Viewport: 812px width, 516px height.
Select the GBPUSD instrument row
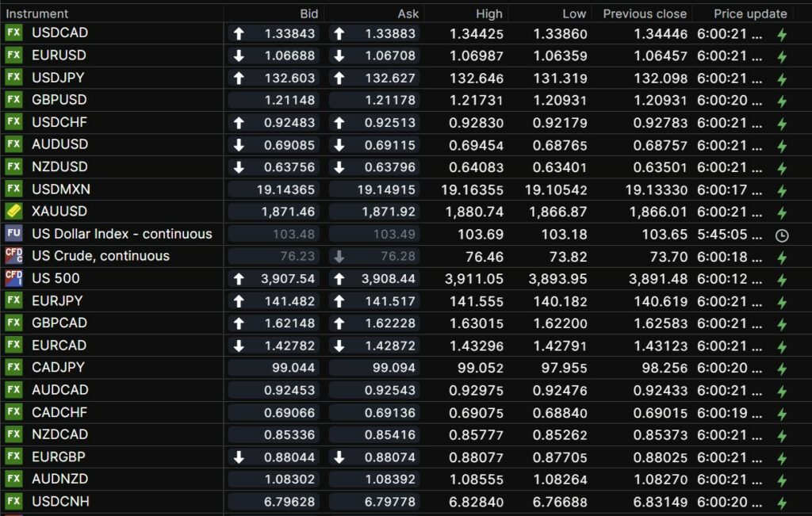(x=59, y=100)
